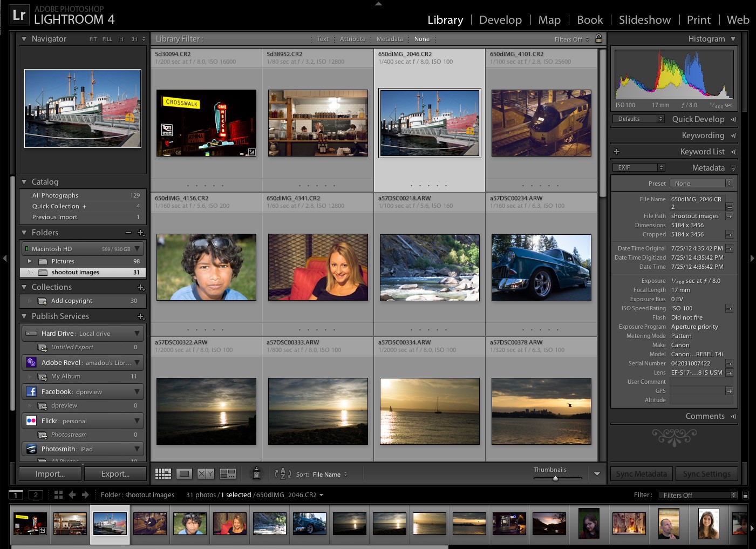Lock the Library Filter padlock
The height and width of the screenshot is (549, 756).
click(598, 38)
